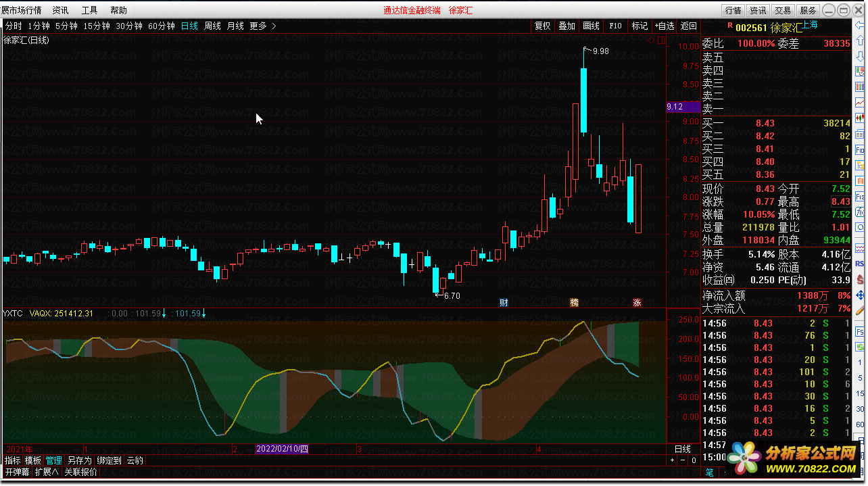Viewport: 868px width, 486px height.
Task: Click the Fiz icon in right sidebar
Action: (860, 196)
